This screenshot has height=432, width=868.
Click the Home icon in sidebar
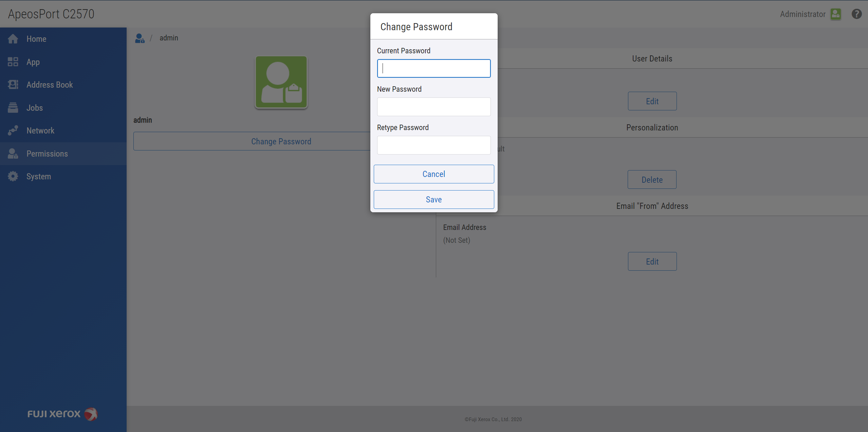13,39
